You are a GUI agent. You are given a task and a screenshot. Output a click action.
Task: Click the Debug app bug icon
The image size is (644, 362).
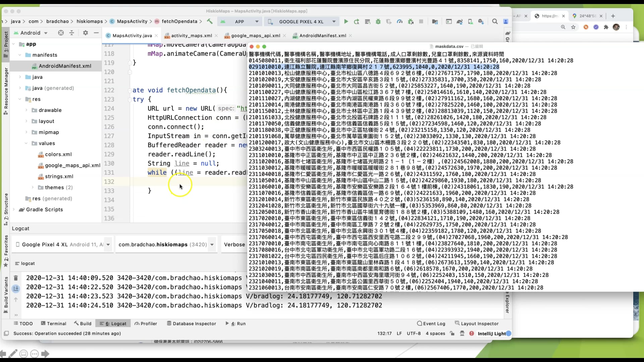point(378,21)
